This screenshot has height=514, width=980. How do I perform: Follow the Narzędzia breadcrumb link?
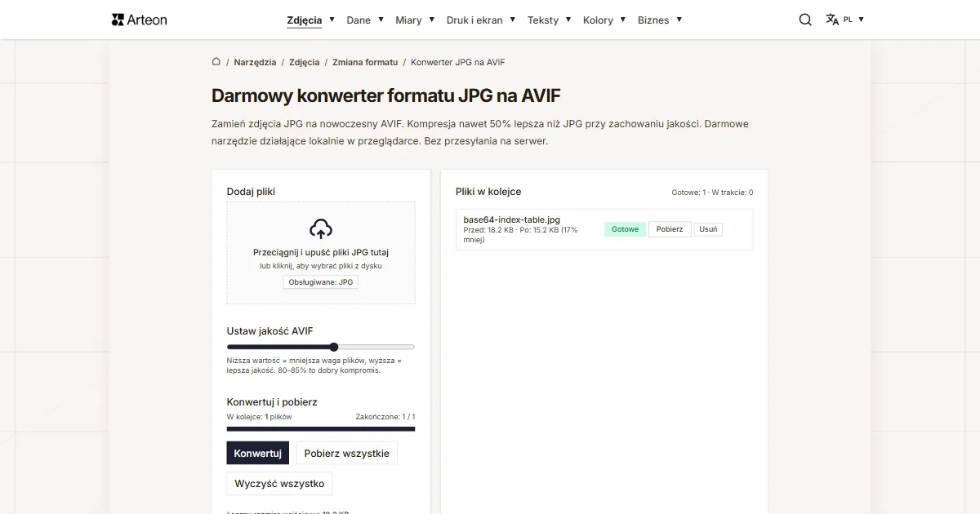click(x=255, y=62)
